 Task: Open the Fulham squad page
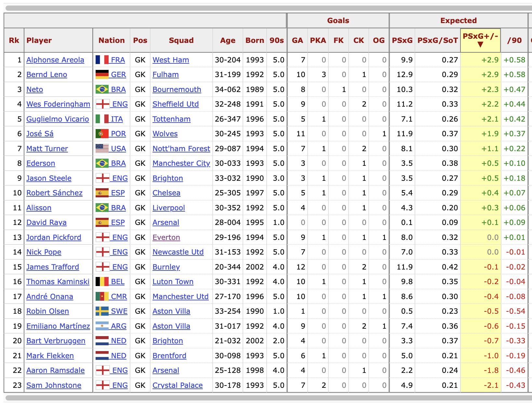point(166,74)
